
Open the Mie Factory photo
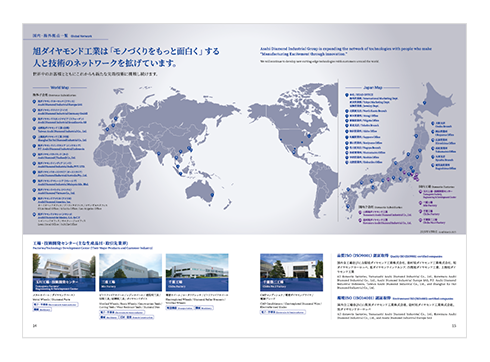point(130,272)
